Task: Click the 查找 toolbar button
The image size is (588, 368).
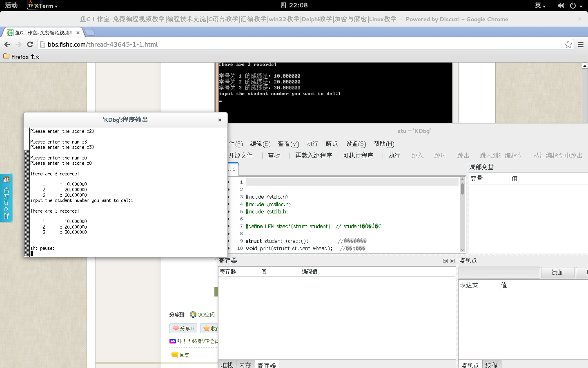Action: coord(274,155)
